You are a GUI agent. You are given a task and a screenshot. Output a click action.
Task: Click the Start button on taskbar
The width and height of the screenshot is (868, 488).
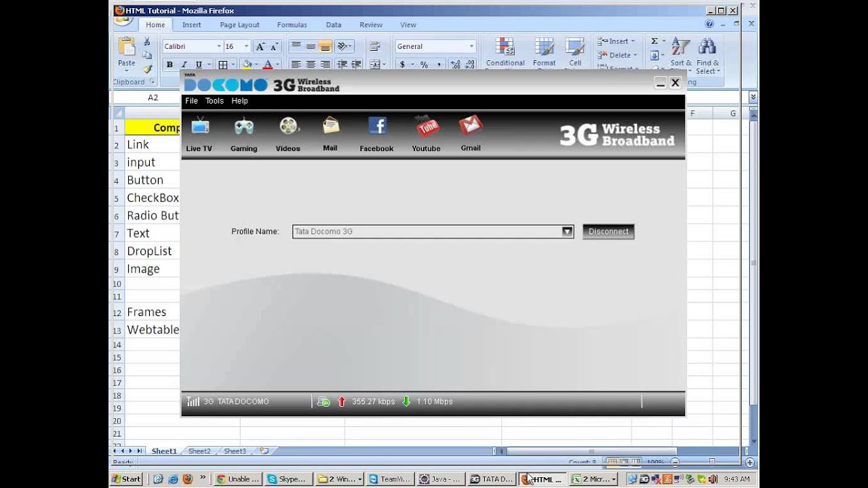click(x=127, y=479)
